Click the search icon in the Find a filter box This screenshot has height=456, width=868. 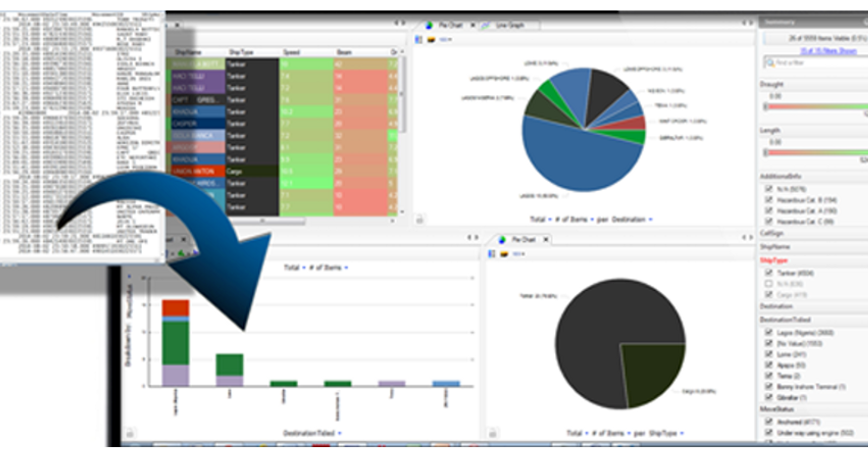[770, 63]
